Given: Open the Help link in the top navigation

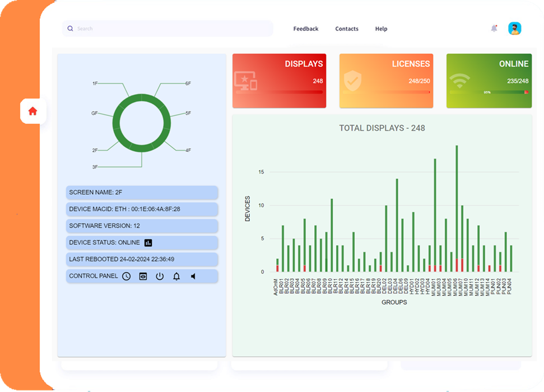Looking at the screenshot, I should [x=381, y=29].
